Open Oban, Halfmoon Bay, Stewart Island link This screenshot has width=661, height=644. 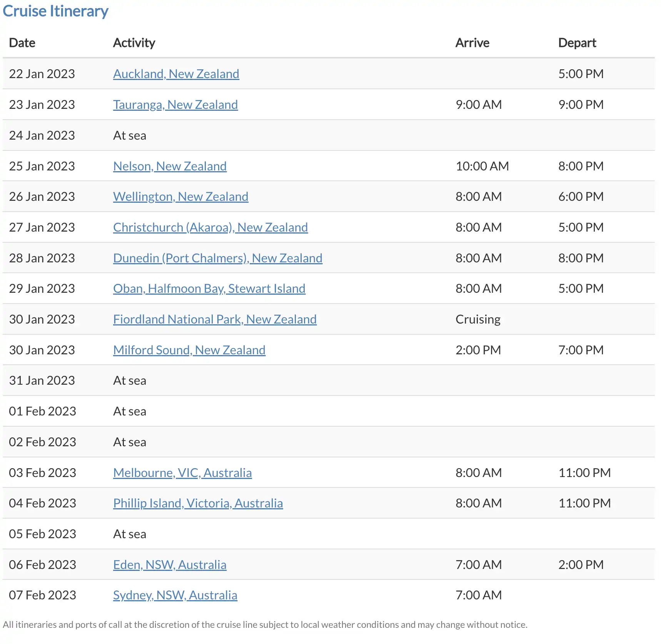pyautogui.click(x=209, y=289)
